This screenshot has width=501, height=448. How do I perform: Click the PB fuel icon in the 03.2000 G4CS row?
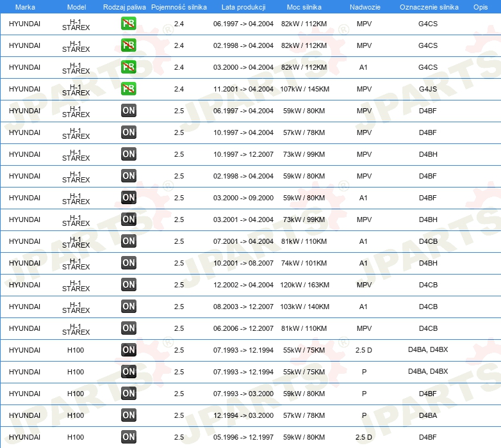coord(128,67)
